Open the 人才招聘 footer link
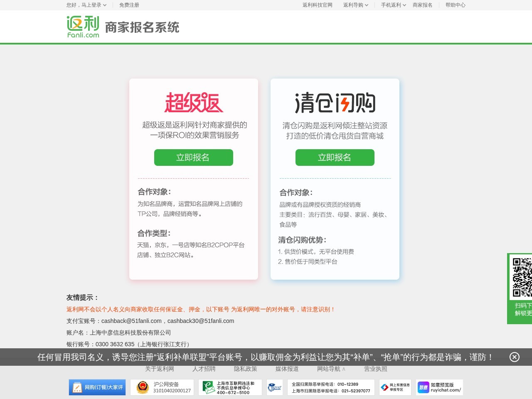Viewport: 532px width, 399px height. (204, 369)
